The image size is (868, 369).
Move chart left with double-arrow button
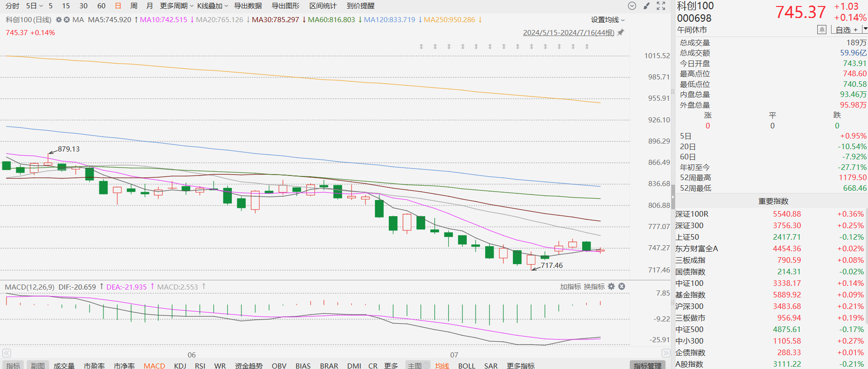(x=6, y=353)
